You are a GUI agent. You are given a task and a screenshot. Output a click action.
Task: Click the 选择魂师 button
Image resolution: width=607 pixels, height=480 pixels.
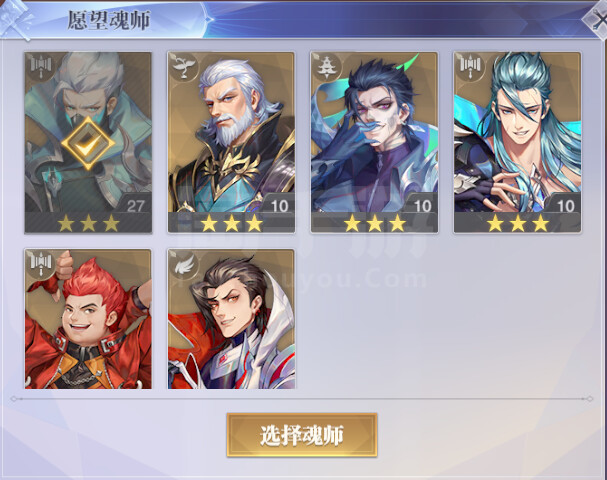[302, 435]
